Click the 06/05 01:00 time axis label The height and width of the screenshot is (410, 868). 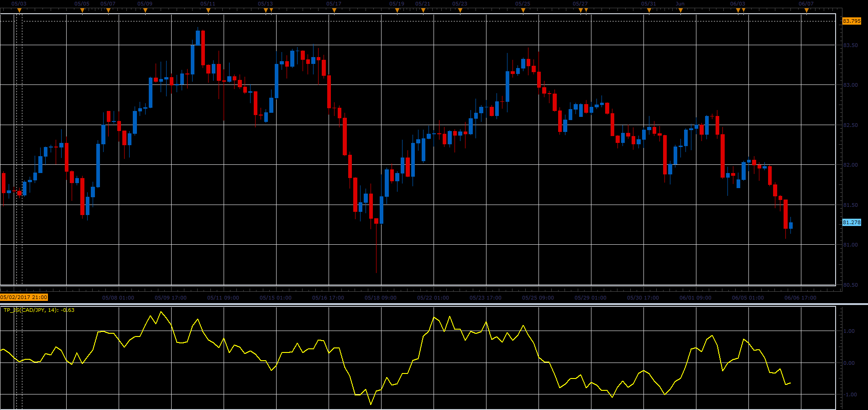click(x=748, y=298)
